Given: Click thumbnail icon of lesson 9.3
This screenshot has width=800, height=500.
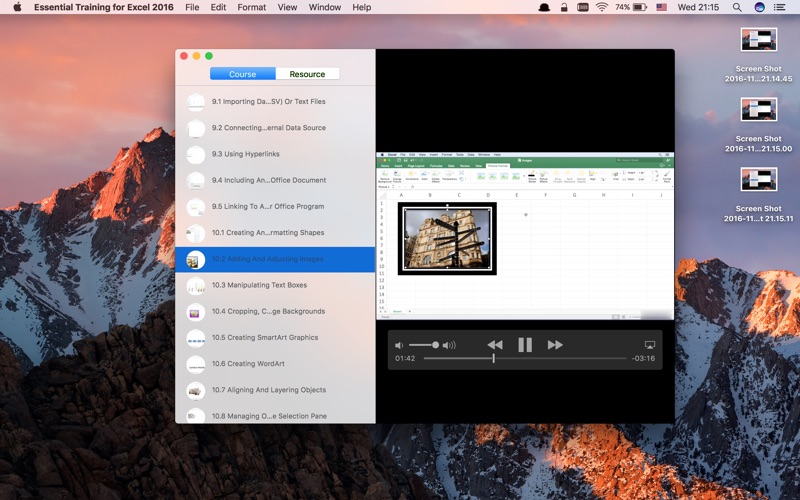Looking at the screenshot, I should click(x=195, y=155).
